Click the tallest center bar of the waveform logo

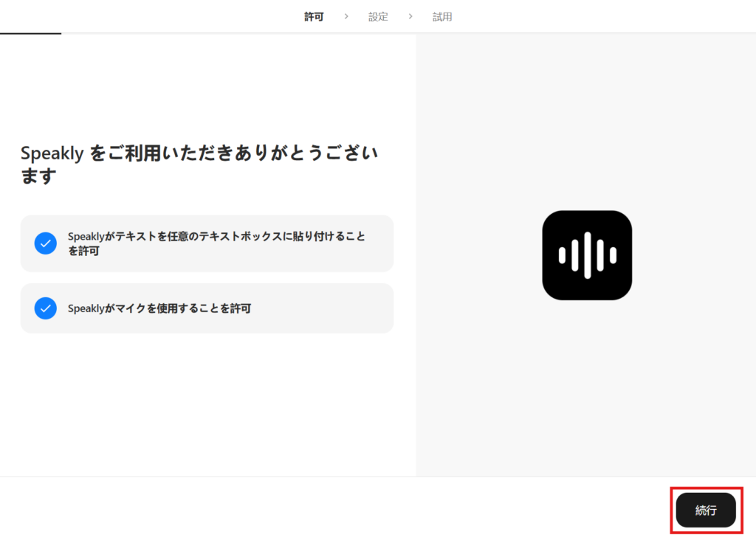pos(587,255)
